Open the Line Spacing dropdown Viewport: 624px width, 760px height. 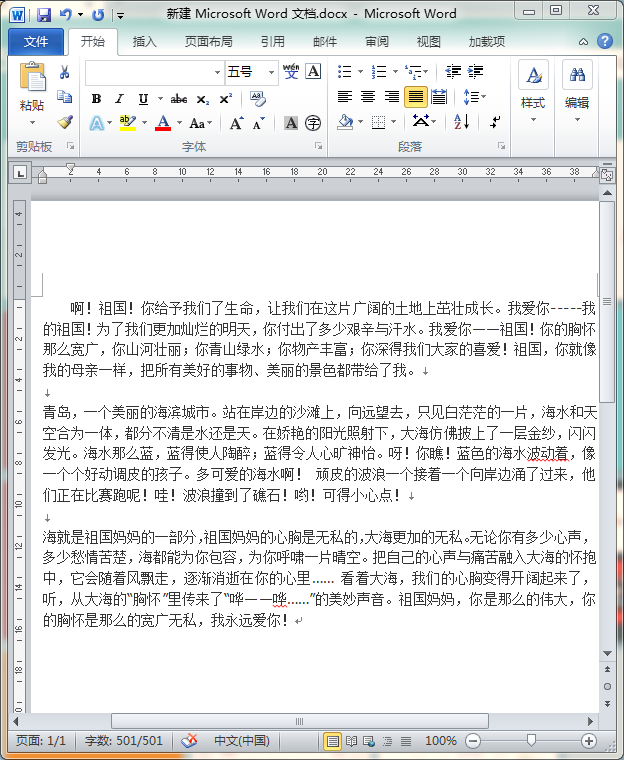[475, 96]
